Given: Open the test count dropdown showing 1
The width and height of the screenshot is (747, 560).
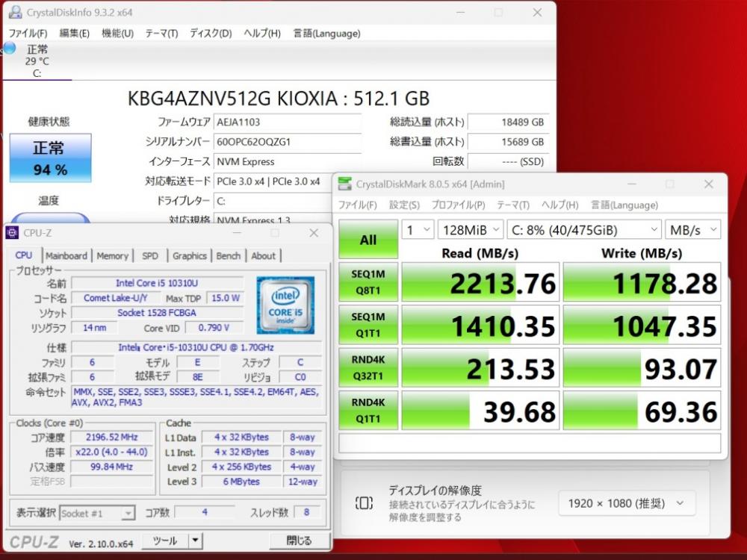Looking at the screenshot, I should point(418,230).
